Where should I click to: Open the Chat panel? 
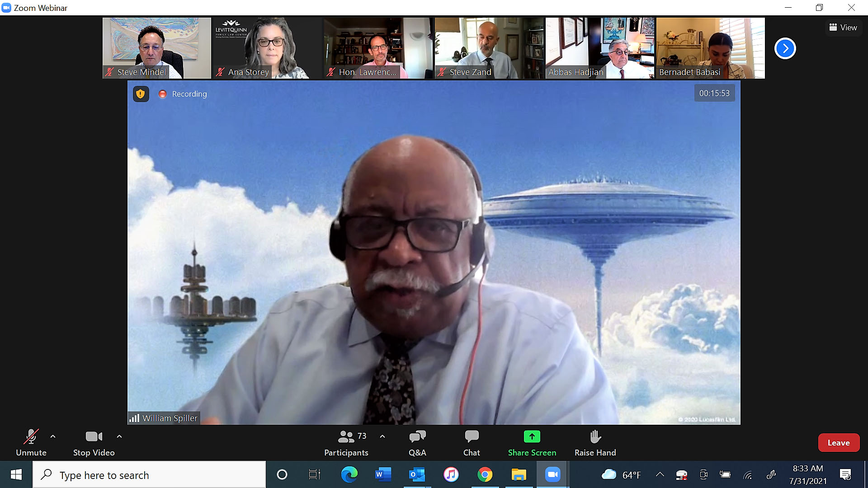pyautogui.click(x=472, y=442)
